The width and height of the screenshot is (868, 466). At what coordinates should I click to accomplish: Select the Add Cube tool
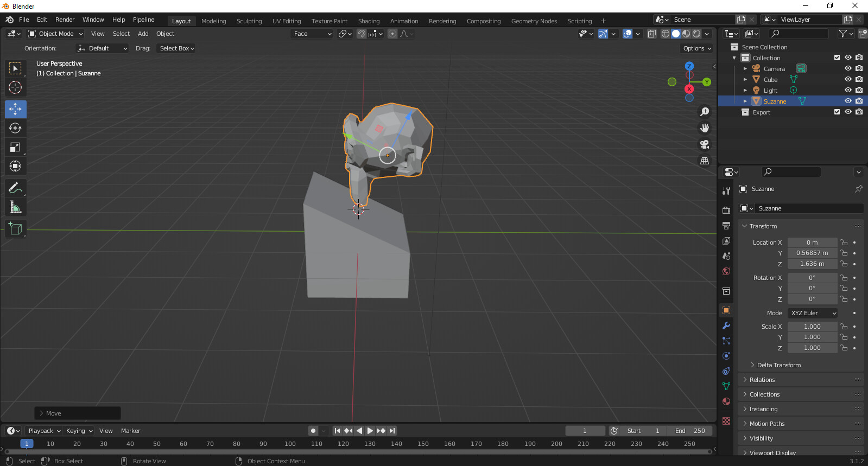(x=15, y=229)
